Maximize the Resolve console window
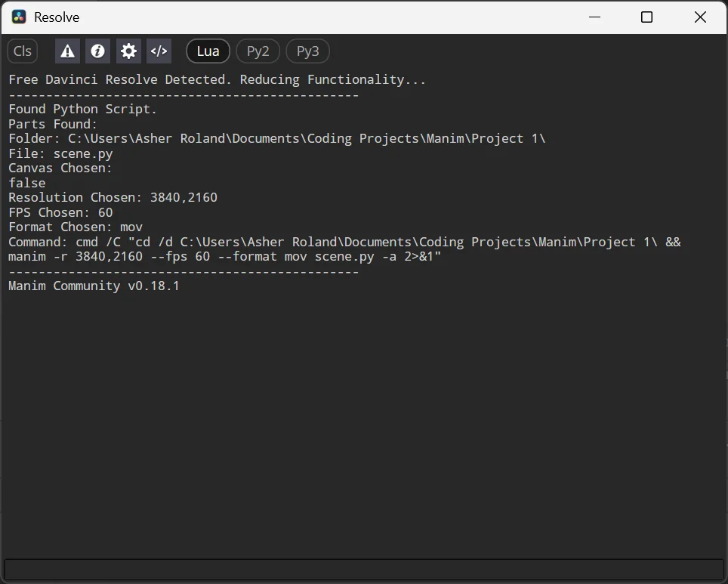Viewport: 728px width, 584px height. [646, 17]
